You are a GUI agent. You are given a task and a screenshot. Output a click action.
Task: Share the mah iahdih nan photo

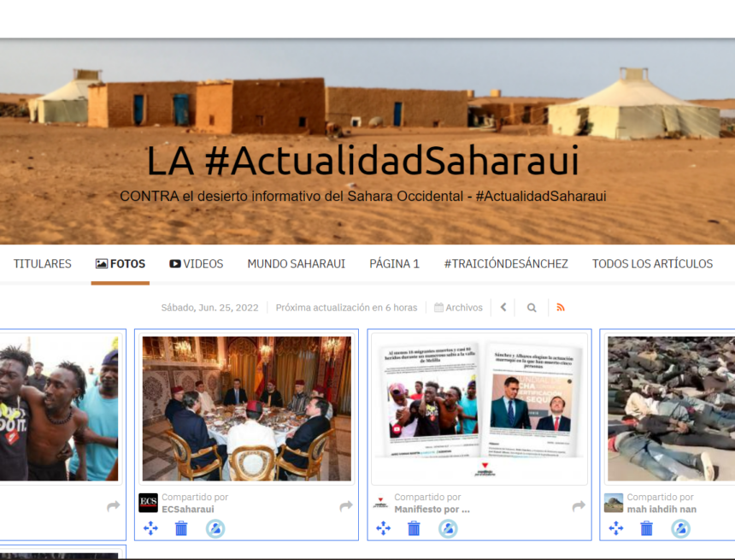(731, 504)
